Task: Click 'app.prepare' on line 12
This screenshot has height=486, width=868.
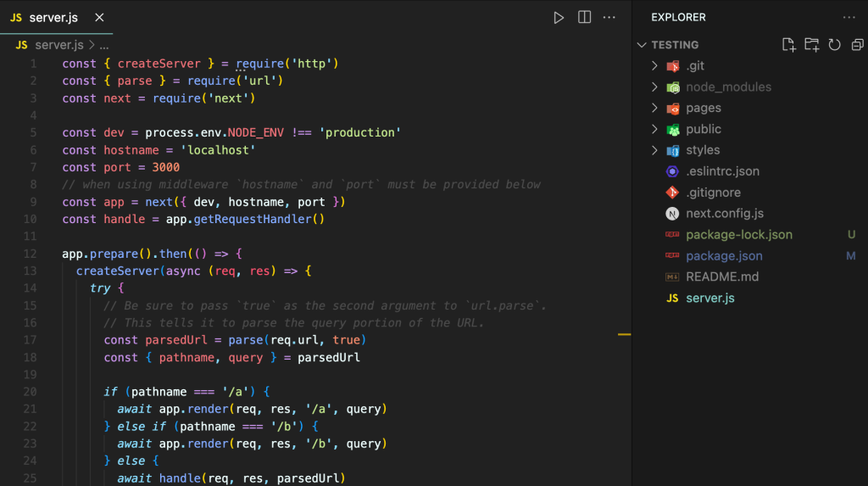Action: tap(100, 254)
